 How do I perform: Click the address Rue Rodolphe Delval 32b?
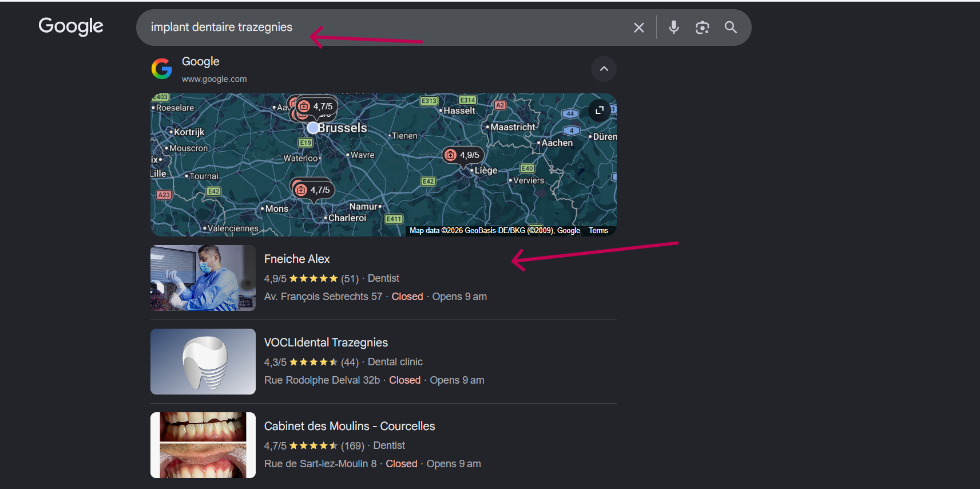(322, 380)
